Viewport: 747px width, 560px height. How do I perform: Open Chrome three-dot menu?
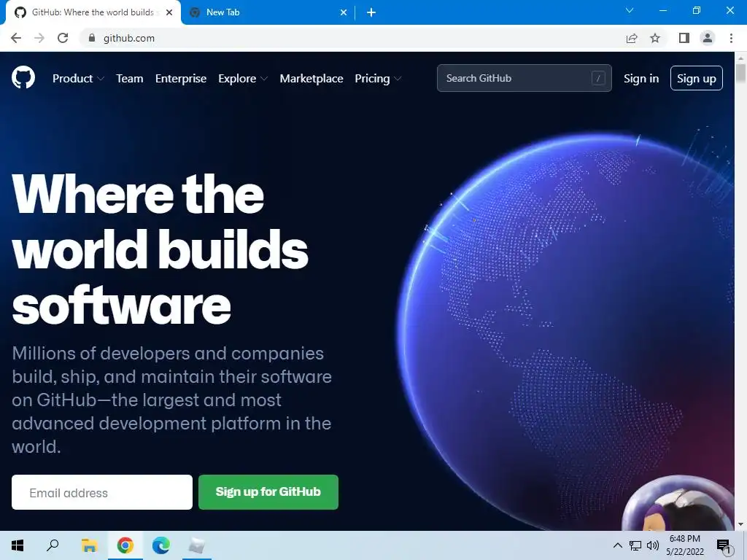click(731, 38)
